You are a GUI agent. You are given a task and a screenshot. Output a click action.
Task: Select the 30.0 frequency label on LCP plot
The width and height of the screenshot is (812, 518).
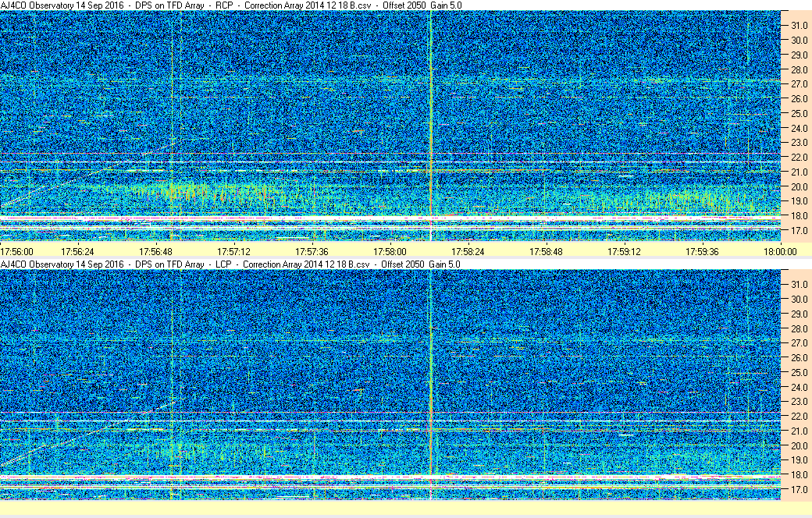tap(799, 299)
